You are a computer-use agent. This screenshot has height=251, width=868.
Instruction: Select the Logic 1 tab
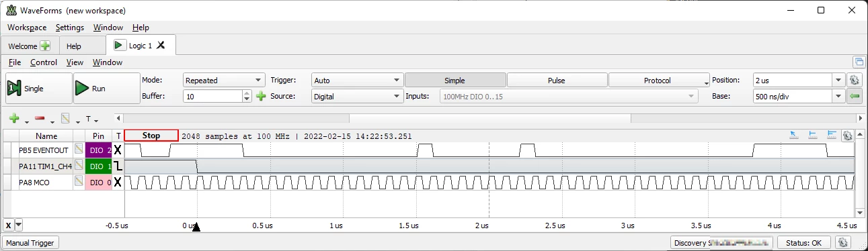[141, 46]
